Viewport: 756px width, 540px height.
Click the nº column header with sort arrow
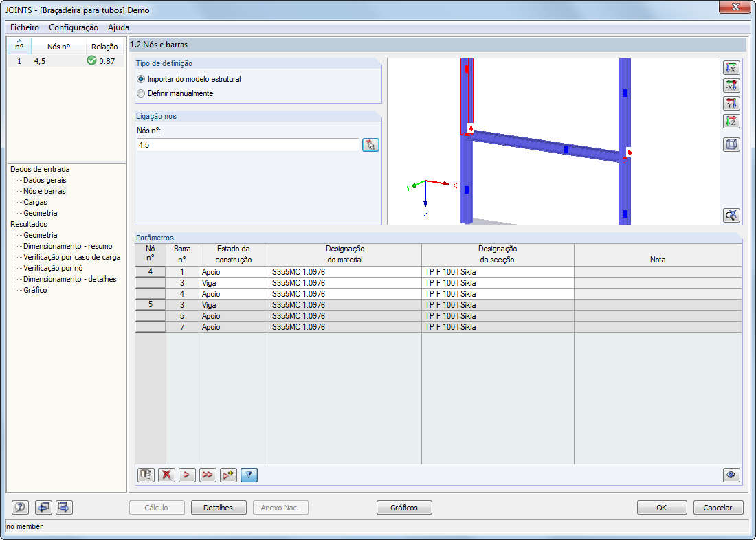coord(19,46)
